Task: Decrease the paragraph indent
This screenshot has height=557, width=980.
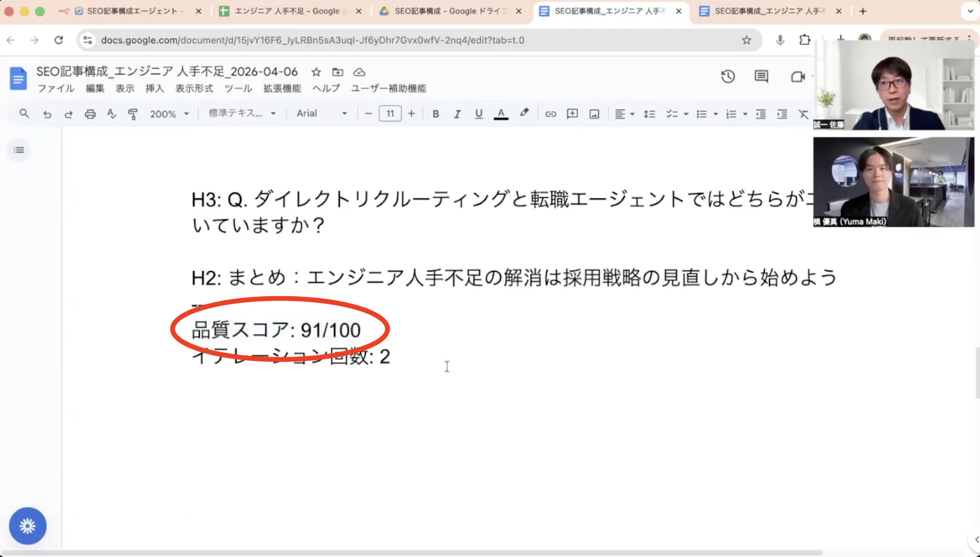Action: click(760, 114)
